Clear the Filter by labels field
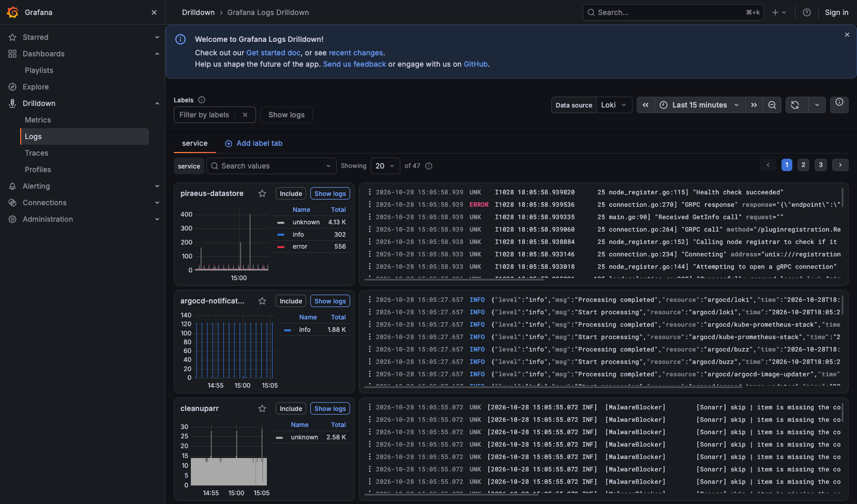 245,115
